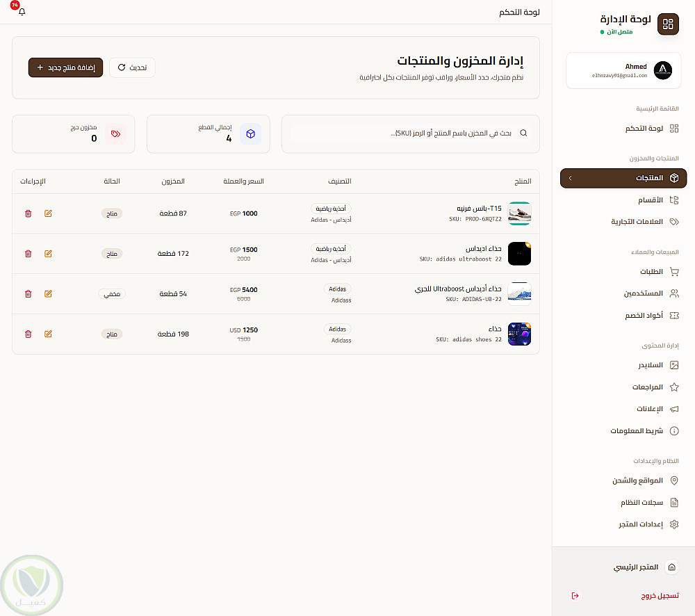Click the متاح badge in T15 row
This screenshot has height=616, width=695.
click(x=112, y=213)
